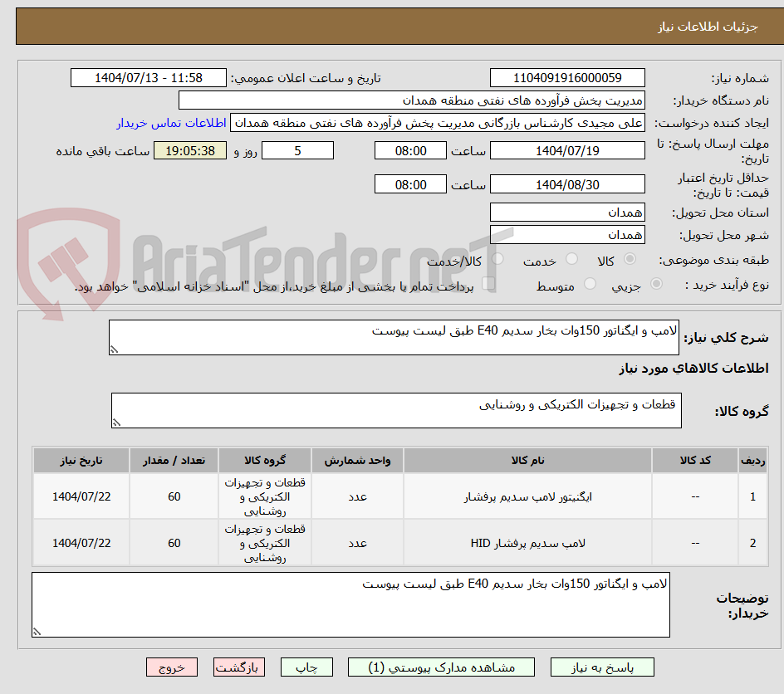
Task: Click the چاپ (Print) button
Action: [306, 667]
